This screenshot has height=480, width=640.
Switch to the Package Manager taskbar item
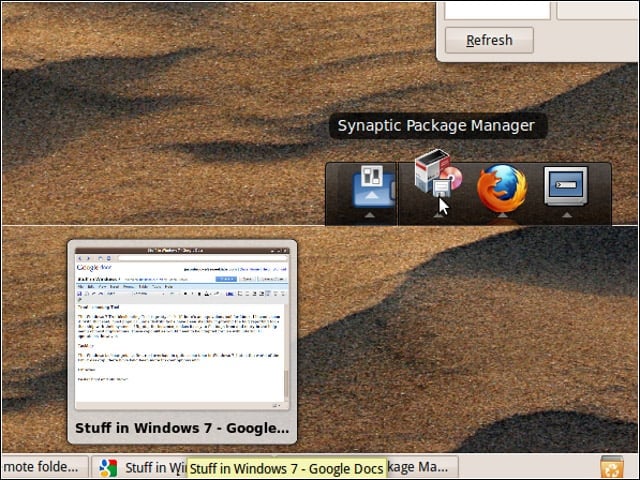[x=421, y=467]
